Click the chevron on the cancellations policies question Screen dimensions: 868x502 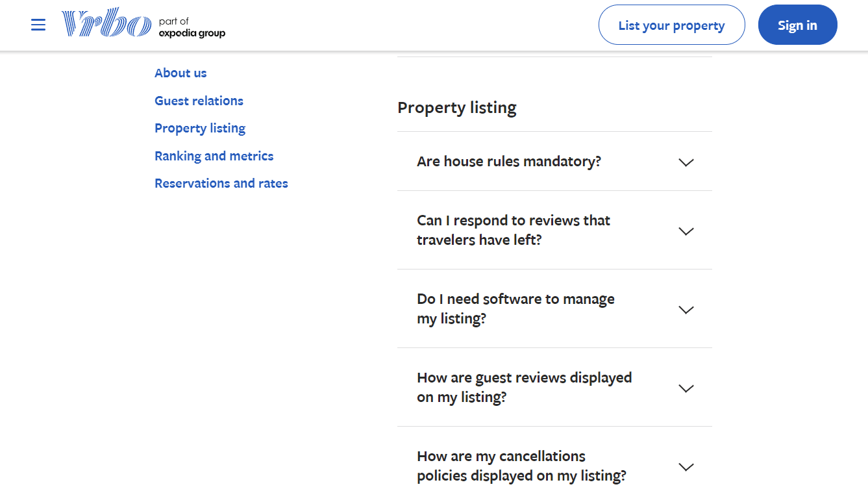tap(686, 466)
